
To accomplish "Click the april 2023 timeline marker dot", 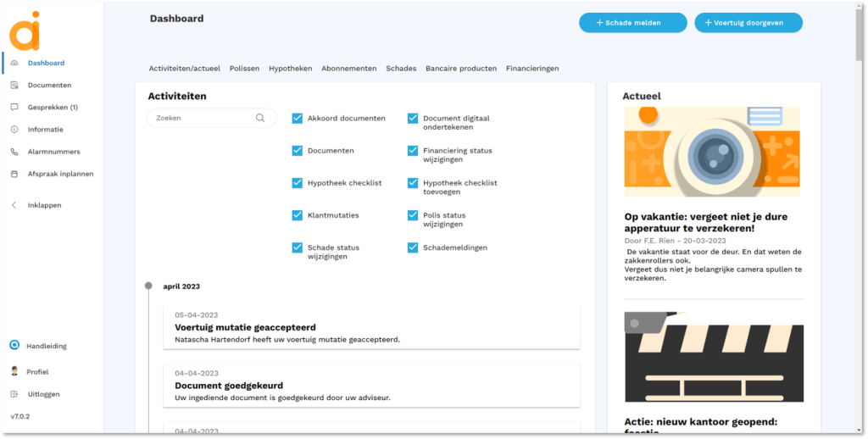I will tap(148, 286).
